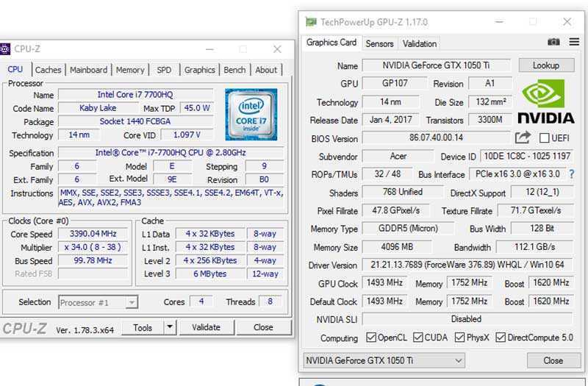The image size is (588, 386).
Task: Click the Core VID value 1.097 V
Action: pos(187,135)
